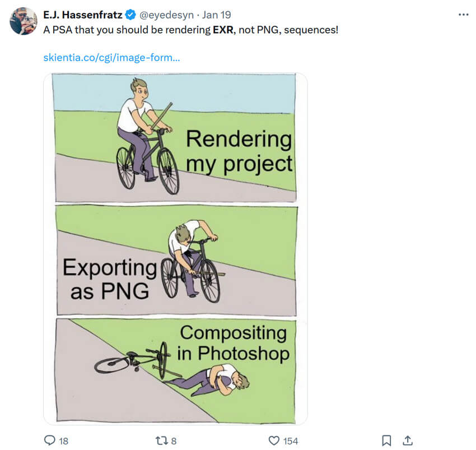View the 8 retweets count

[174, 441]
